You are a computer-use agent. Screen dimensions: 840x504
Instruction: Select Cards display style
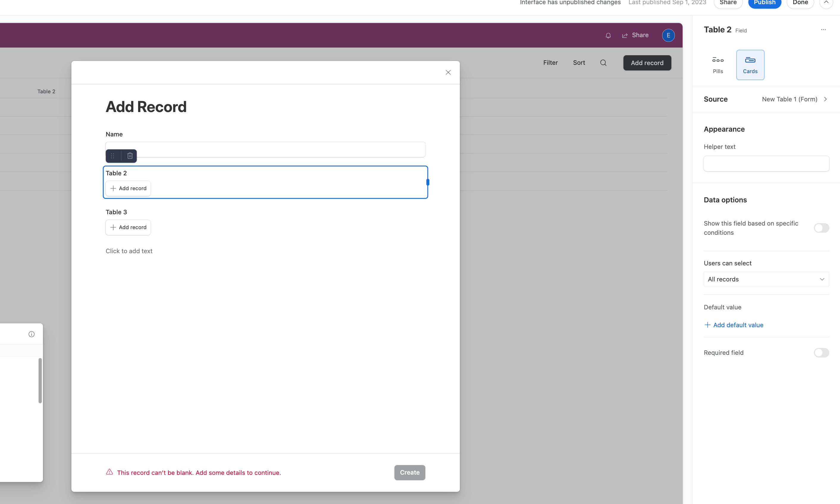[750, 65]
